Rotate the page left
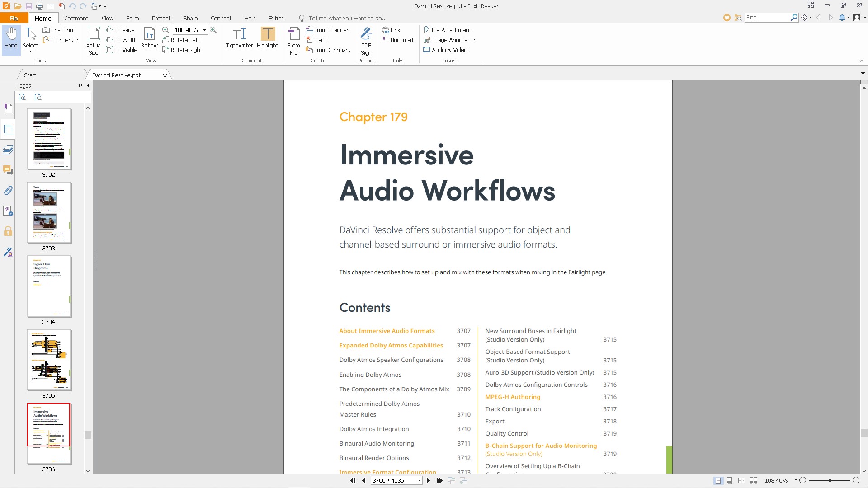Image resolution: width=868 pixels, height=488 pixels. point(181,40)
